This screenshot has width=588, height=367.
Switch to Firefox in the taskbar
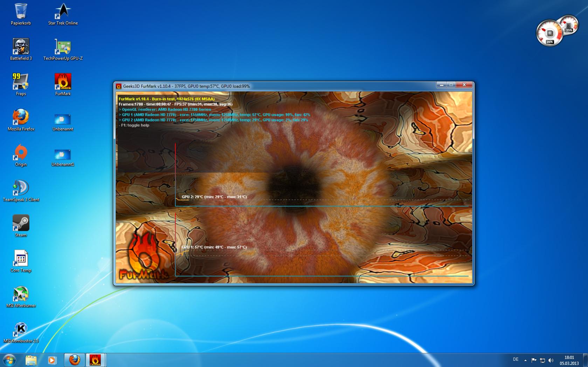[x=74, y=360]
